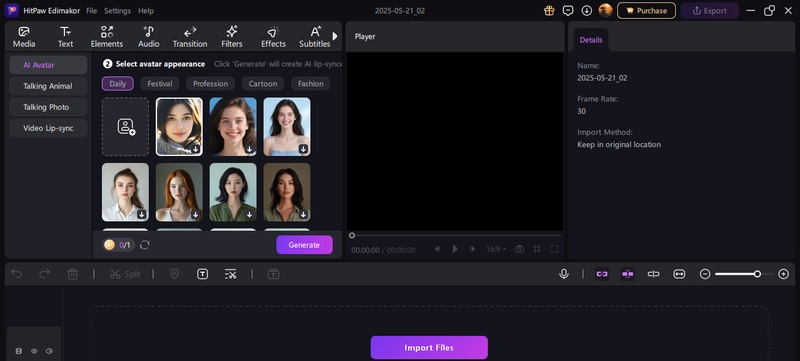Click the 0/1 AI credits indicator
The width and height of the screenshot is (800, 361).
118,245
